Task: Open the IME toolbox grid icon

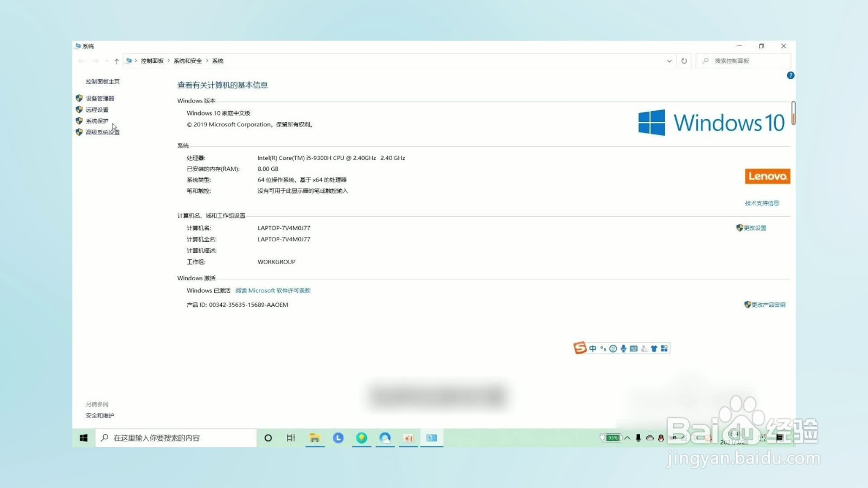Action: 664,349
